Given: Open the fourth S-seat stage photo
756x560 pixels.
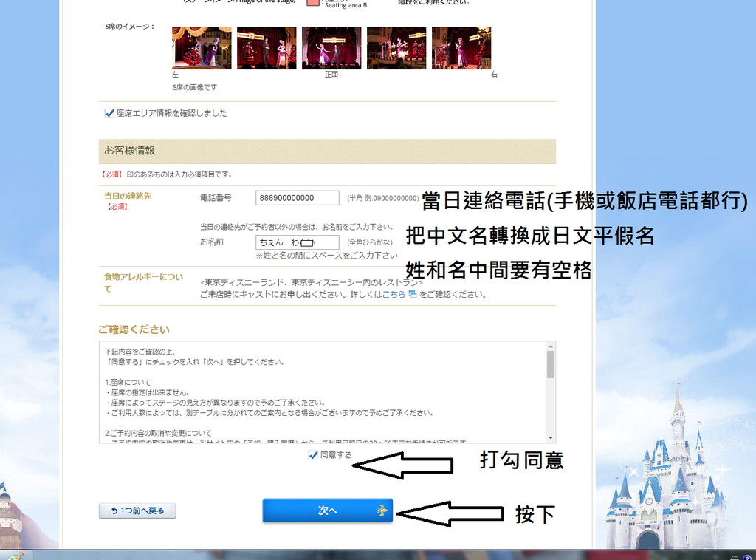Looking at the screenshot, I should (396, 48).
